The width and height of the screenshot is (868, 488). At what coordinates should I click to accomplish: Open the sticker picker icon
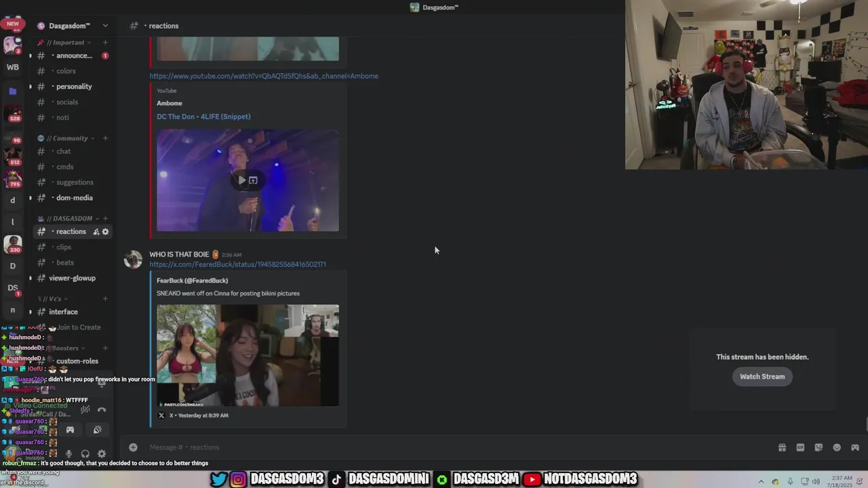tap(818, 447)
